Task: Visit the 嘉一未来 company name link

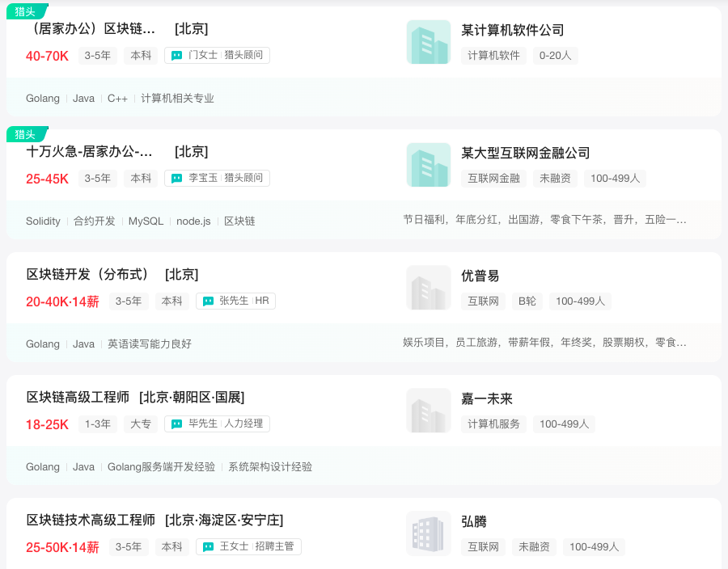Action: click(487, 398)
